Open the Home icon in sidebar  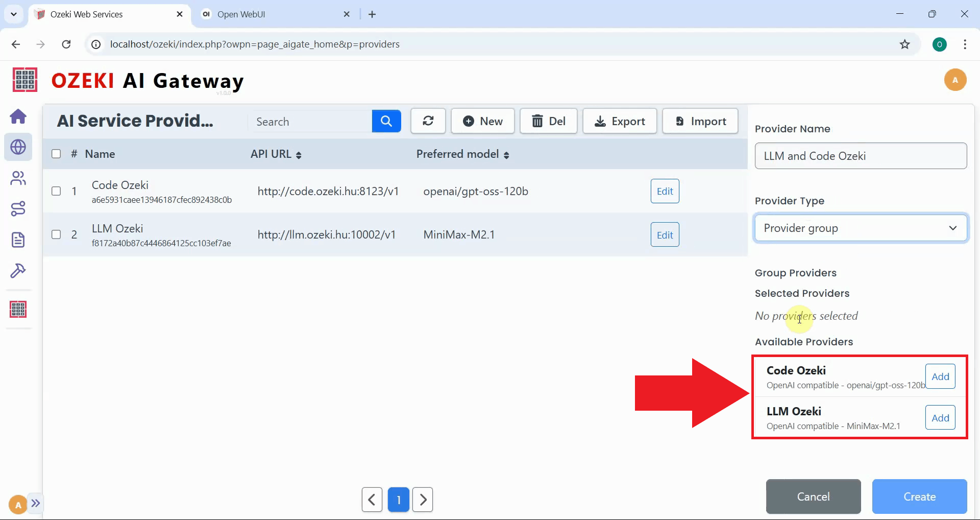[18, 116]
